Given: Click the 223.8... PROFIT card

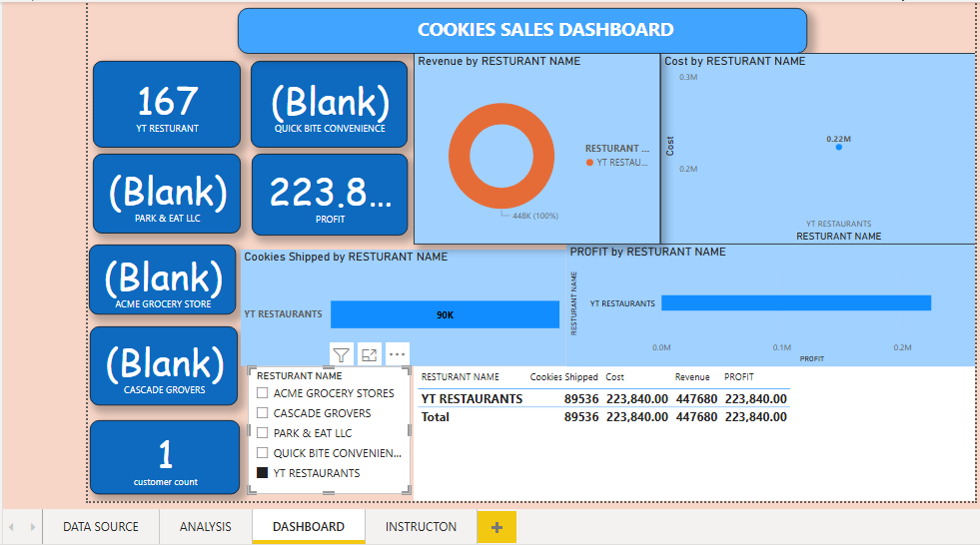Looking at the screenshot, I should [330, 195].
